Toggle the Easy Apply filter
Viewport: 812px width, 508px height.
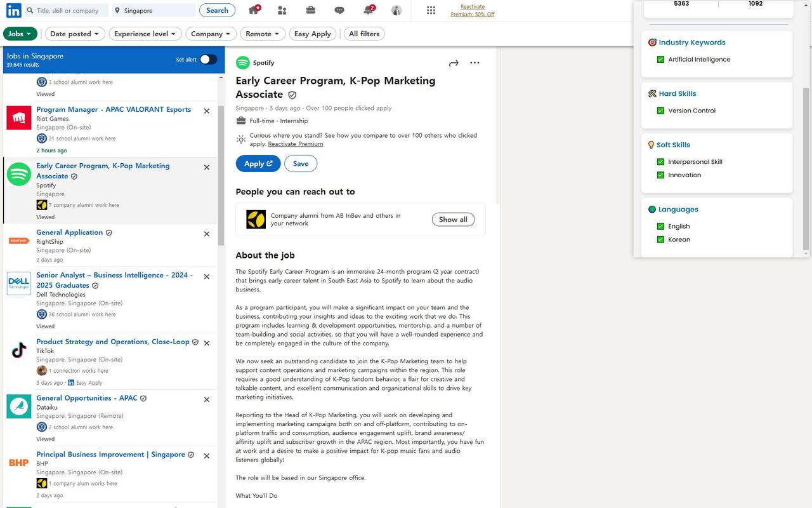(313, 34)
